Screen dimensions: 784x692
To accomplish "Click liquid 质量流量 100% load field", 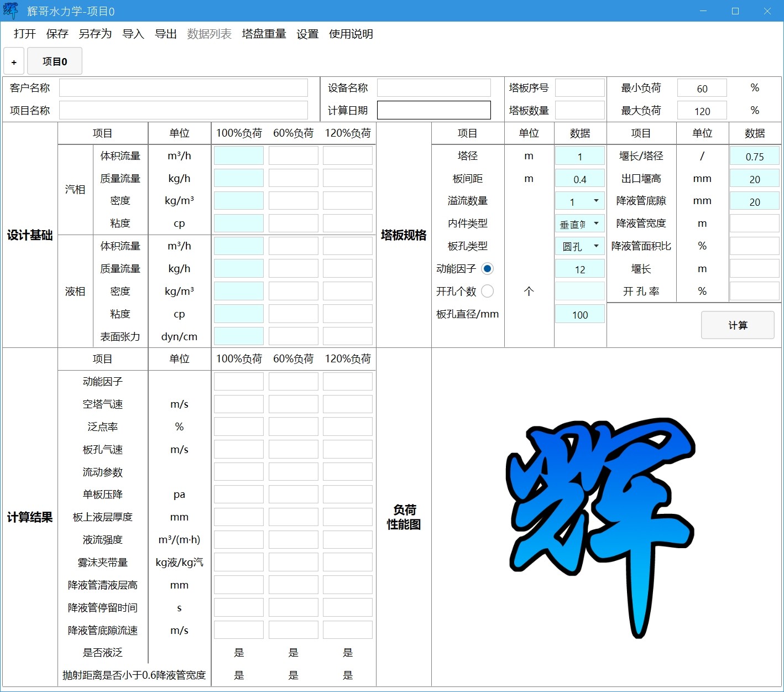I will point(239,269).
